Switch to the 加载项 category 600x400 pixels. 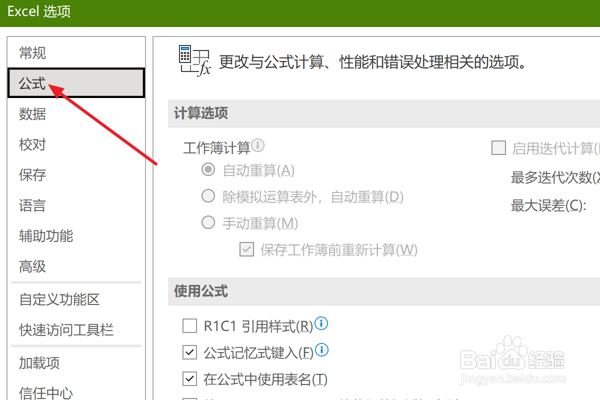tap(76, 362)
